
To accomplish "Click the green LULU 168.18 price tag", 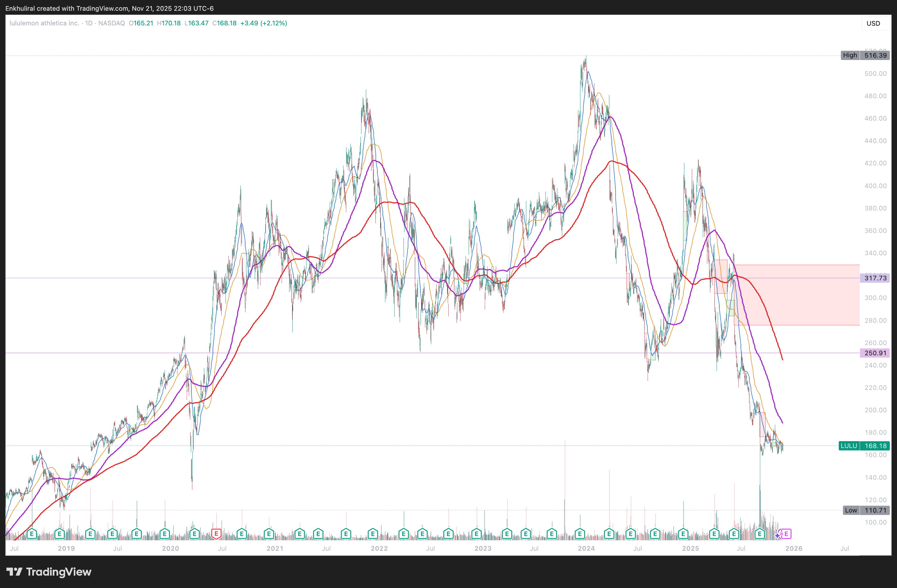I will (x=864, y=446).
